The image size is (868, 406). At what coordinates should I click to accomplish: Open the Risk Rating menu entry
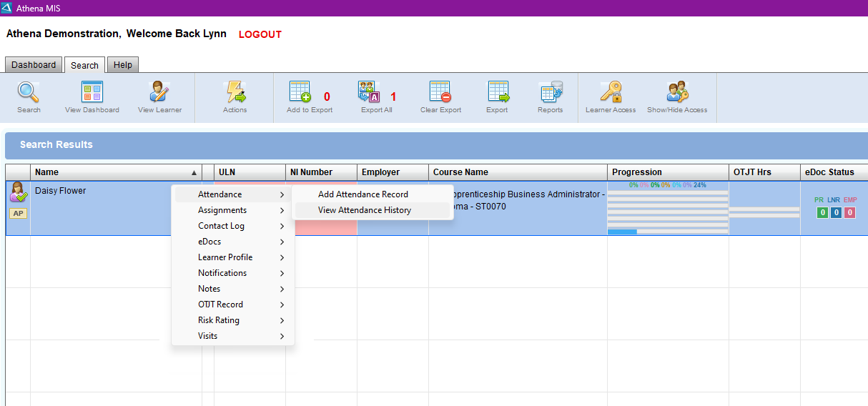[x=232, y=320]
